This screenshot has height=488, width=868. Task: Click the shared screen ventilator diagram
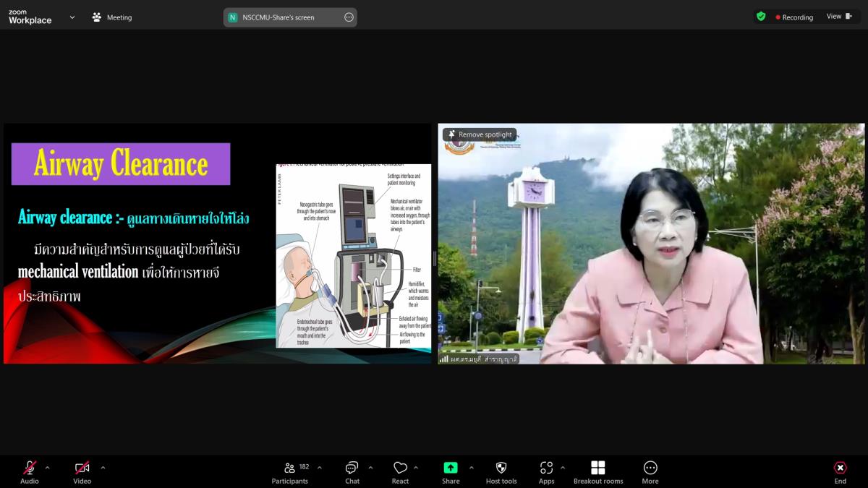[354, 256]
